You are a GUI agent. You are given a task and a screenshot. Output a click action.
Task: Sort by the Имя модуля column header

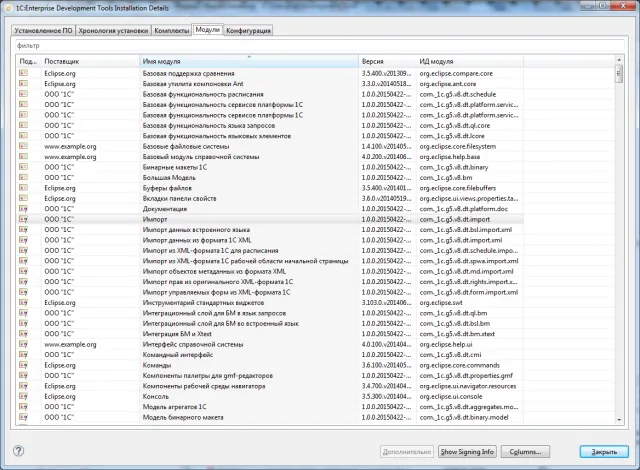[x=249, y=61]
